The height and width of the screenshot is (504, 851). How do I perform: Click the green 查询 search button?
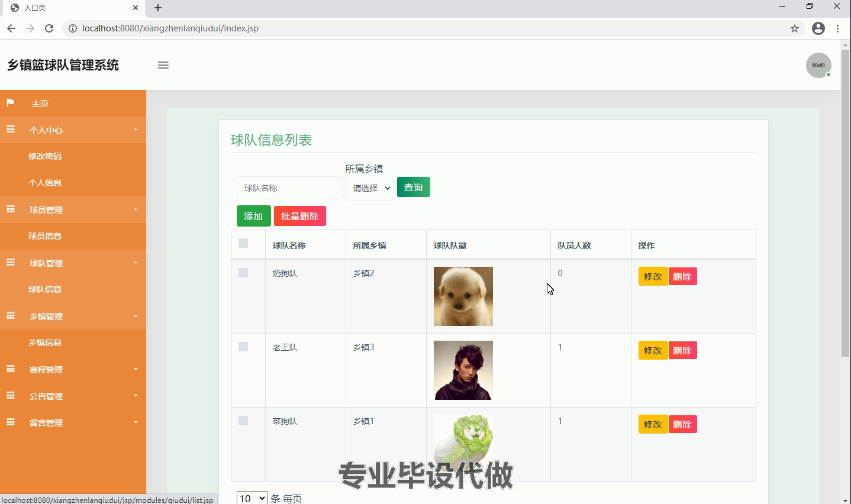coord(414,187)
